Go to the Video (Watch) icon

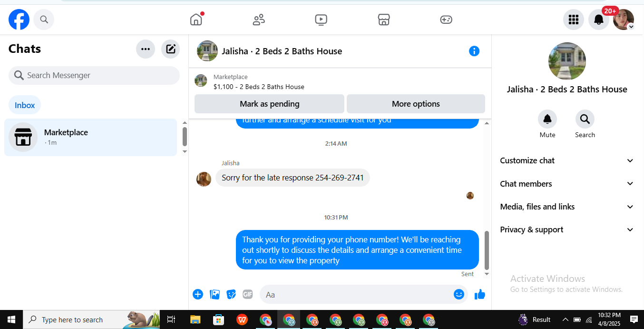click(x=321, y=20)
